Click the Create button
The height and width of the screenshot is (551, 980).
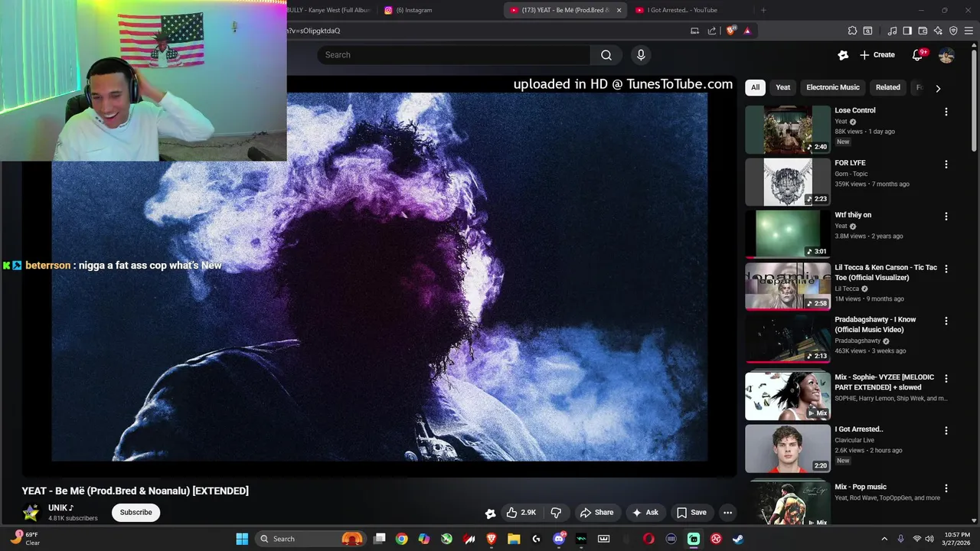(x=877, y=55)
